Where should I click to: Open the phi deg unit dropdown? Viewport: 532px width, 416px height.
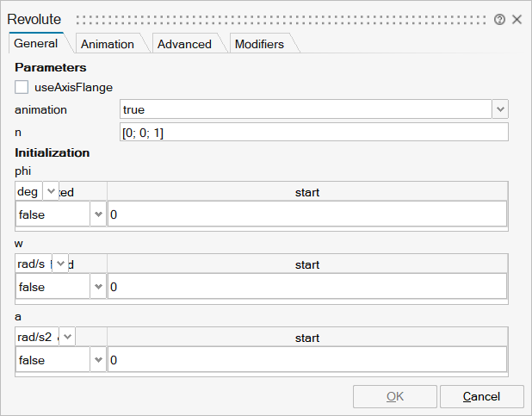50,192
